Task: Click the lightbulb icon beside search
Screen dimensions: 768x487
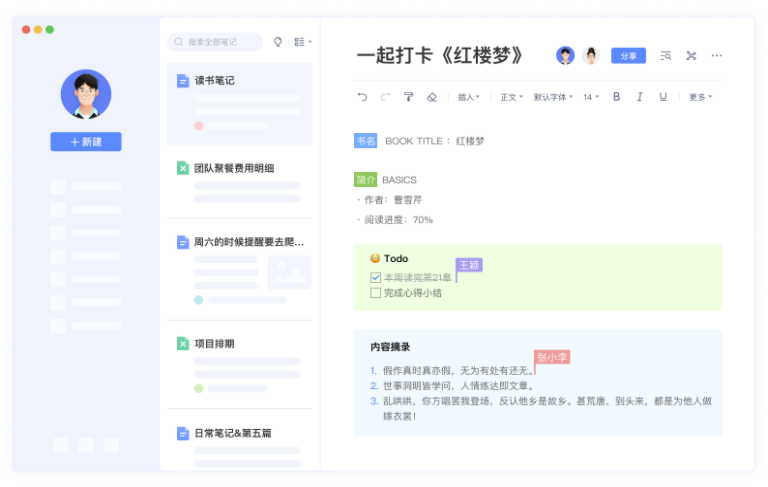Action: click(x=278, y=42)
